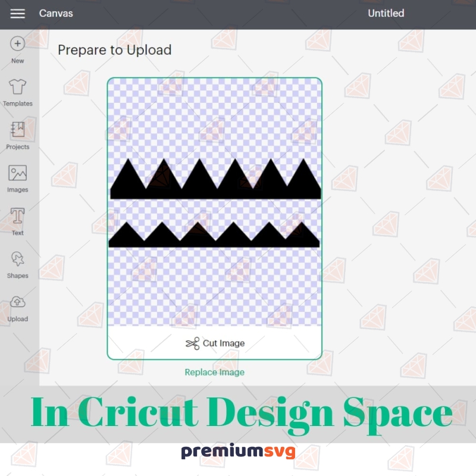Choose the Text tool icon

18,215
